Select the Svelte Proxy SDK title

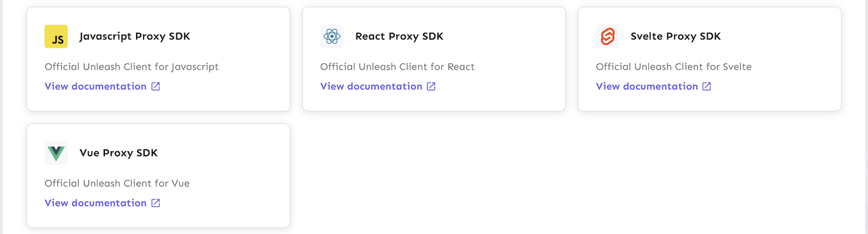coord(675,36)
